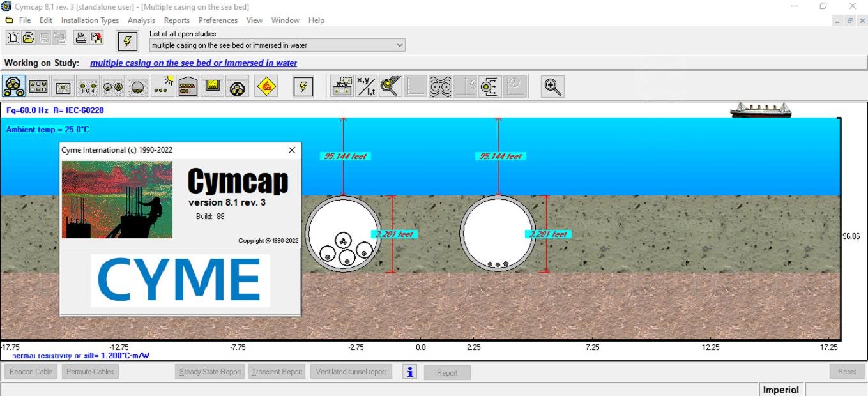Zoom in with the magnifying glass plus icon

click(552, 86)
